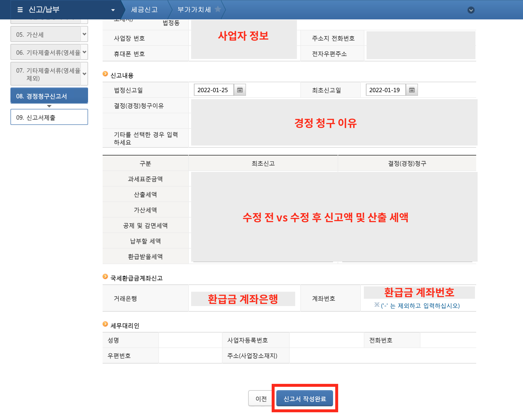The width and height of the screenshot is (523, 420).
Task: Click the 법정신고일 date field 2022-01-25
Action: coord(214,90)
